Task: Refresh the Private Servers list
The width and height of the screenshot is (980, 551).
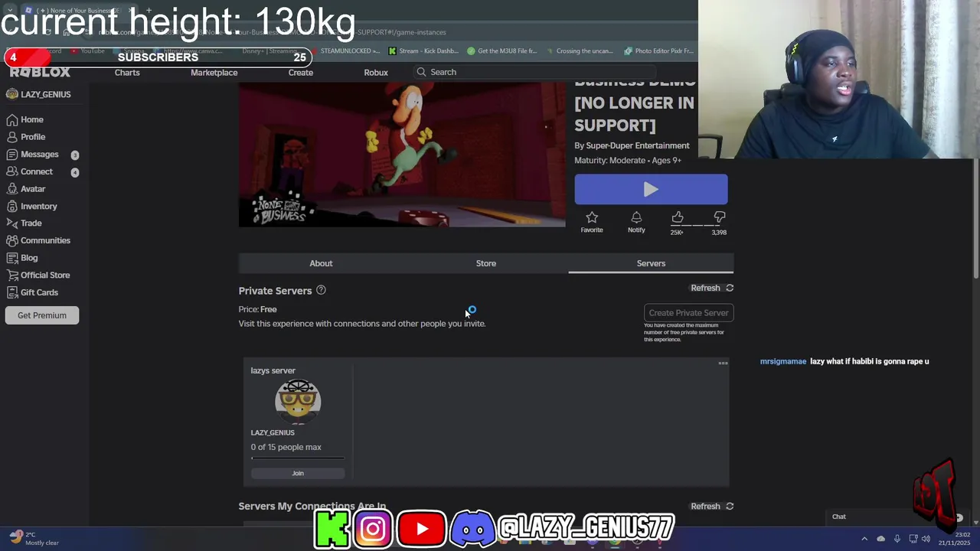Action: (x=712, y=288)
